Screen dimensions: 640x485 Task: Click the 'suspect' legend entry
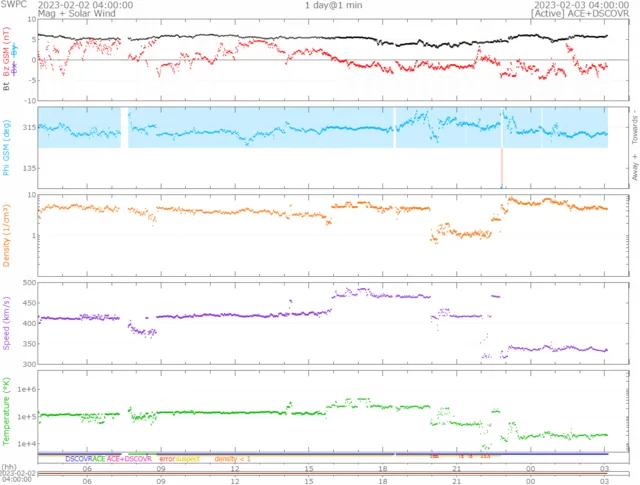pos(188,458)
